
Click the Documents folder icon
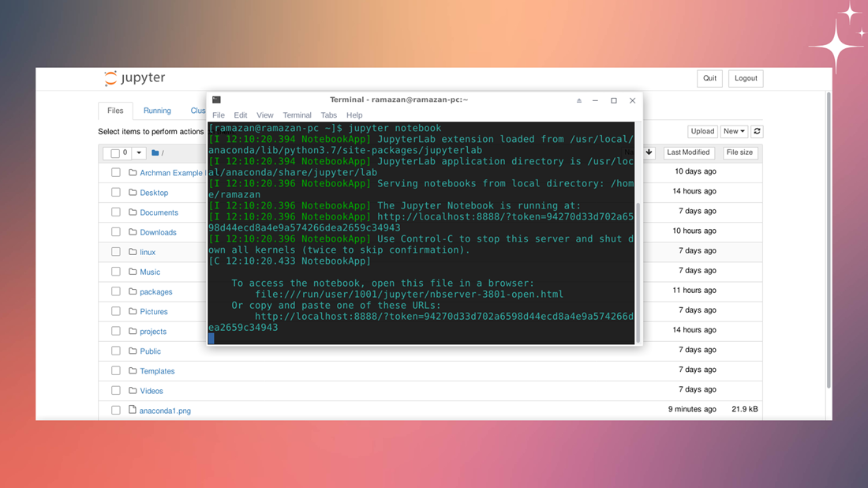click(133, 212)
